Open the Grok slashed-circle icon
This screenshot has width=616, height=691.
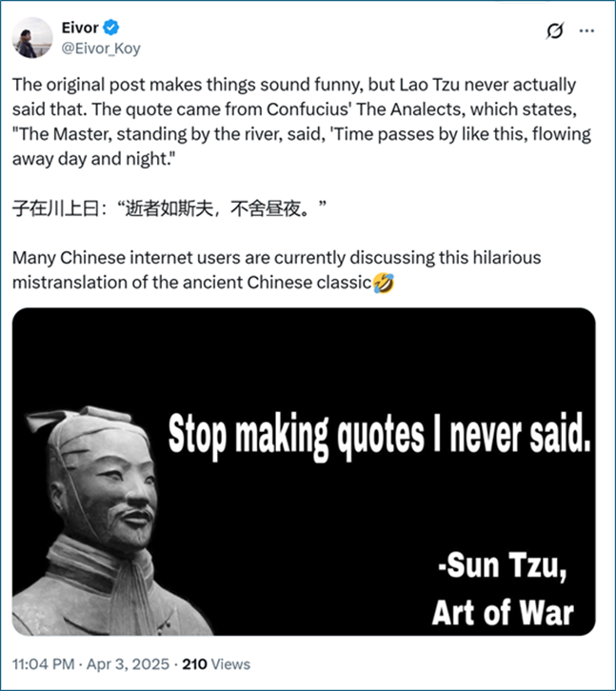point(555,30)
